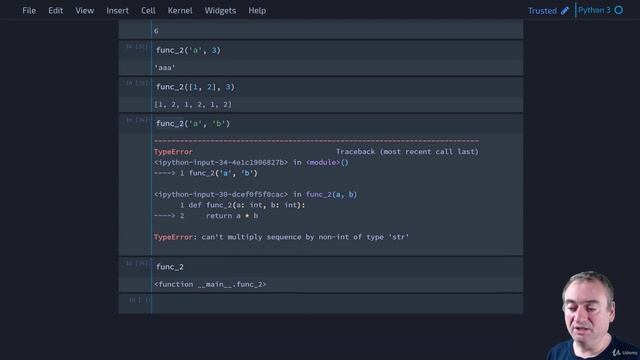Click the In prompt of the empty cell
640x360 pixels.
pyautogui.click(x=139, y=300)
